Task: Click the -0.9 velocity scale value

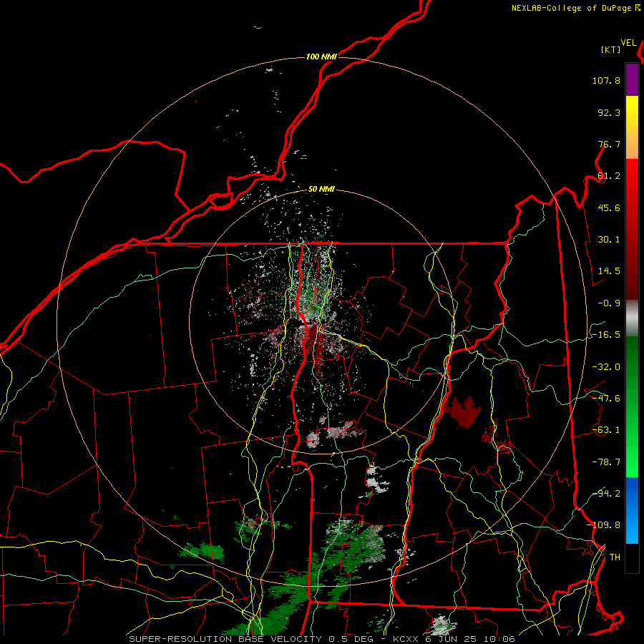Action: (x=609, y=303)
